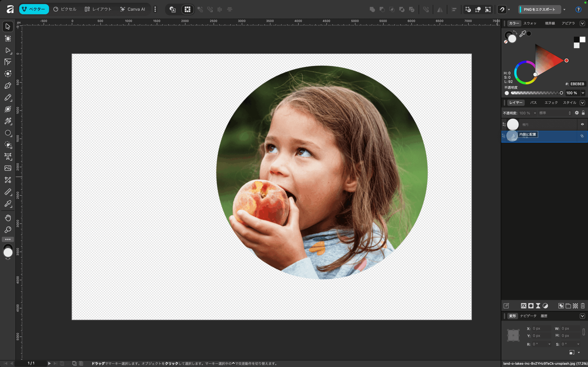The width and height of the screenshot is (588, 367).
Task: Hide the 楕円 layer with eye icon
Action: coord(582,124)
